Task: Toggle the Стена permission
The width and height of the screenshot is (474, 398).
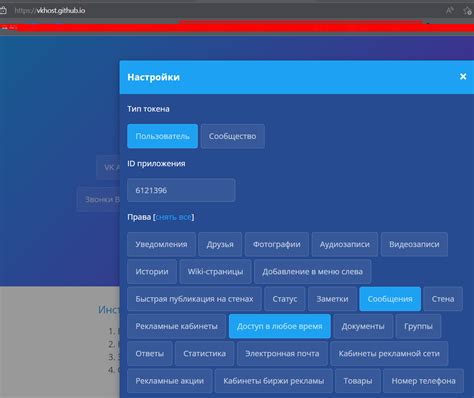Action: [443, 299]
